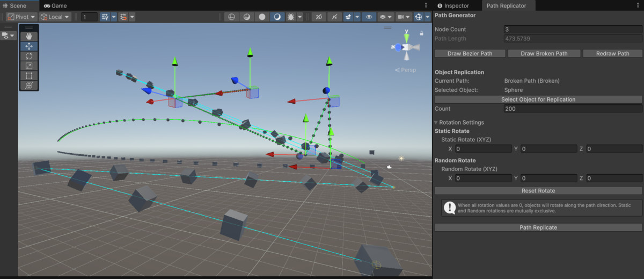The height and width of the screenshot is (279, 644).
Task: Toggle snap increment tool
Action: coord(123,17)
